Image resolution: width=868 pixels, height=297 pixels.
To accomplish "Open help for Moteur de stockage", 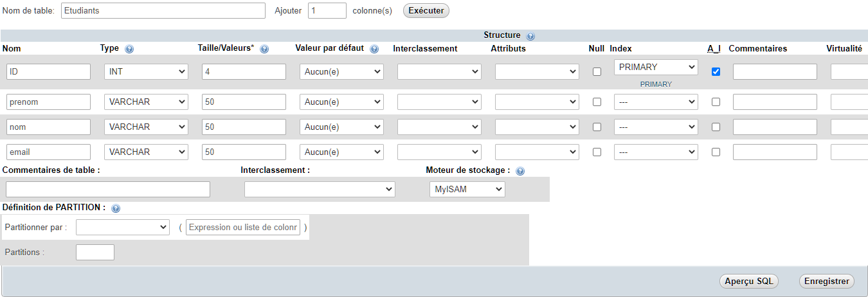I will (520, 171).
